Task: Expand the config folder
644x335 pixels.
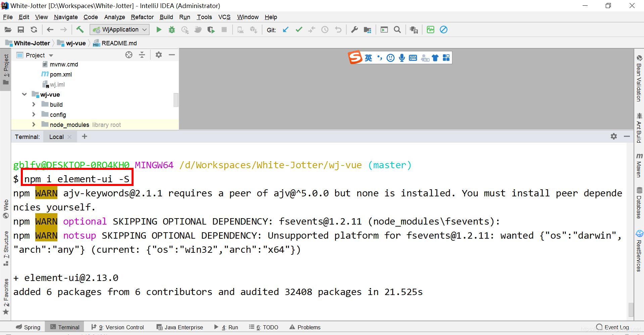Action: (x=34, y=114)
